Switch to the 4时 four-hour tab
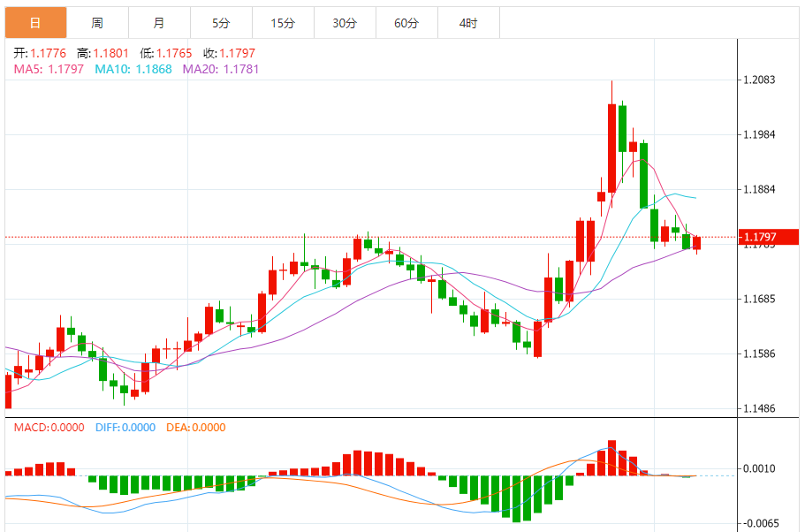805x532 pixels. 468,23
